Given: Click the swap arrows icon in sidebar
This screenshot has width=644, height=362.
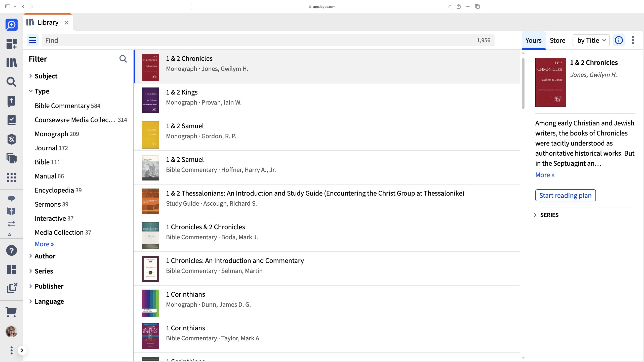Looking at the screenshot, I should coord(11,223).
